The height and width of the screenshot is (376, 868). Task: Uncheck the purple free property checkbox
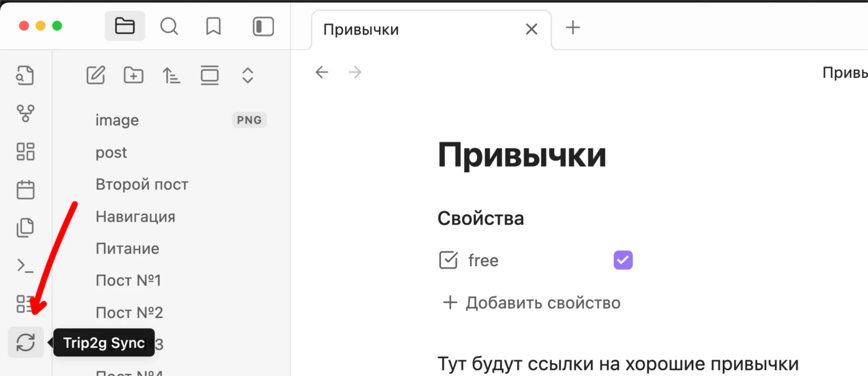pyautogui.click(x=623, y=260)
